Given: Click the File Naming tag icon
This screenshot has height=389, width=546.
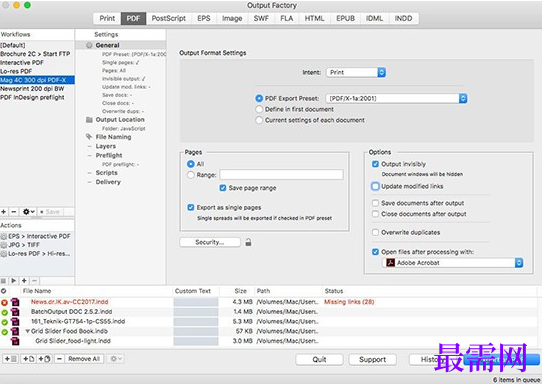Looking at the screenshot, I should click(x=89, y=137).
